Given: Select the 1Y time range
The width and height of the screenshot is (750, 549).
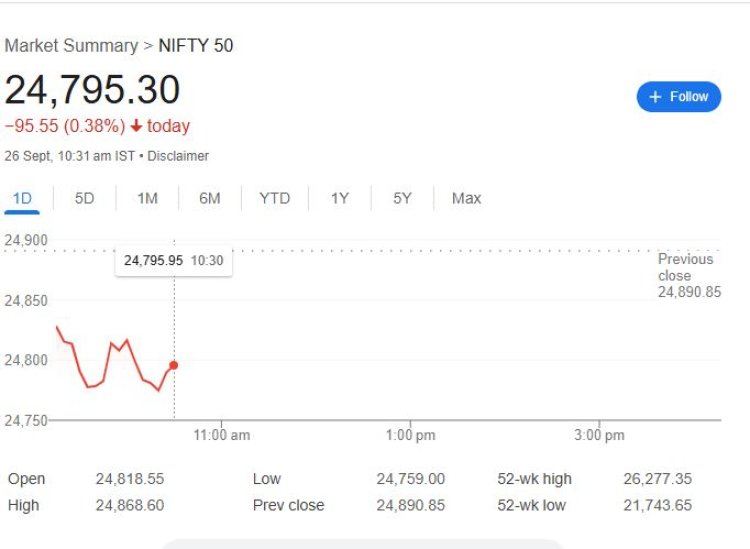Looking at the screenshot, I should 340,198.
